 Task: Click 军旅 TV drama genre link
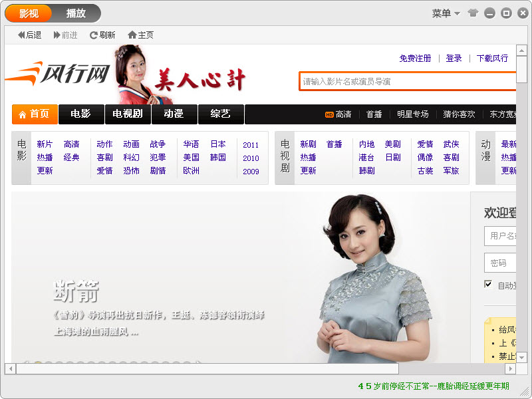[x=452, y=171]
